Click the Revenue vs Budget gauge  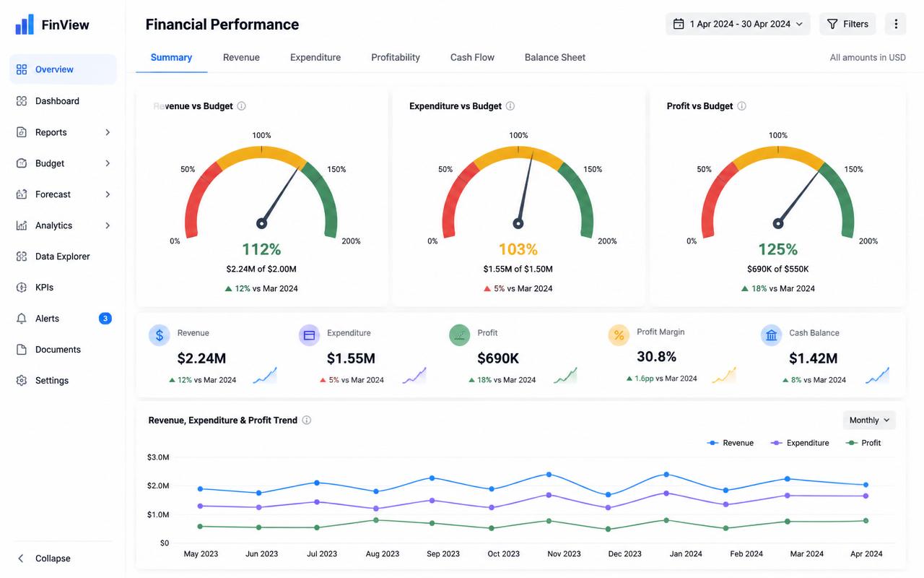point(261,191)
